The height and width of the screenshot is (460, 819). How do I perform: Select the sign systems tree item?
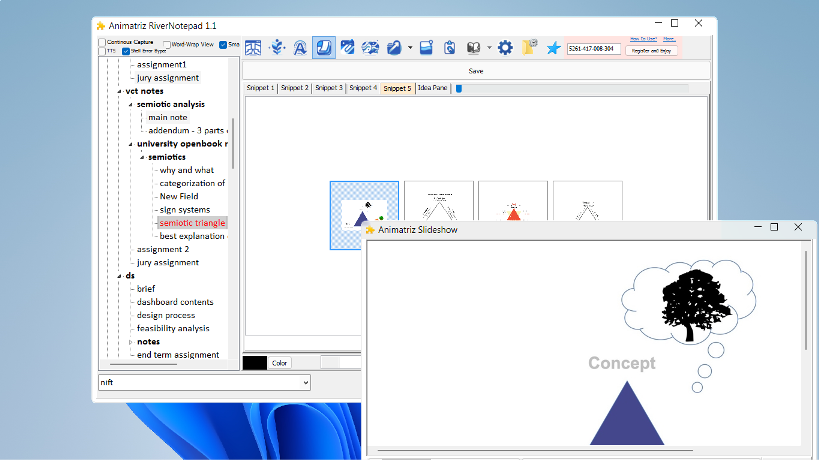coord(185,210)
